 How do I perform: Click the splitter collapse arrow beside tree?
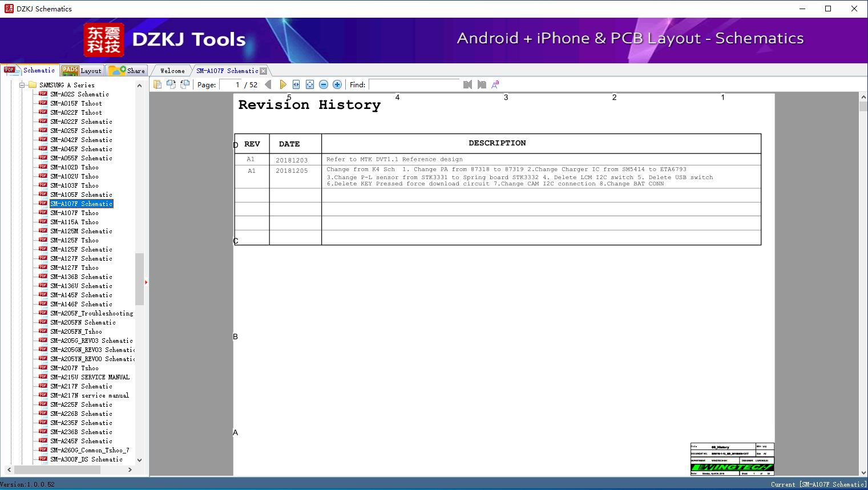[146, 282]
